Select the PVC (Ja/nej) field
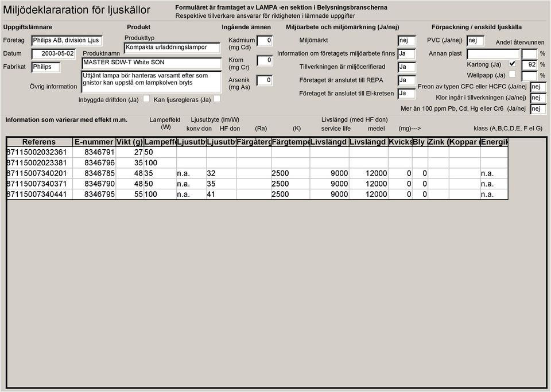Viewport: 551px width, 392px height. click(475, 41)
